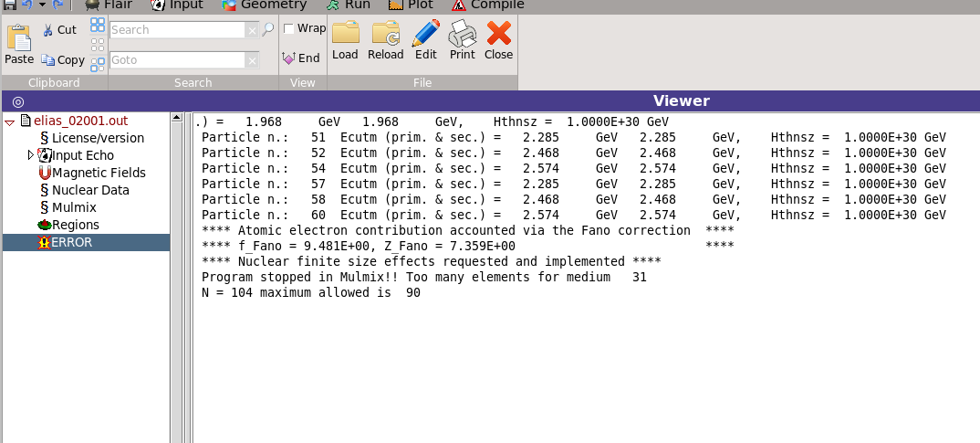The height and width of the screenshot is (443, 980).
Task: Select the Regions section in tree
Action: click(x=75, y=225)
